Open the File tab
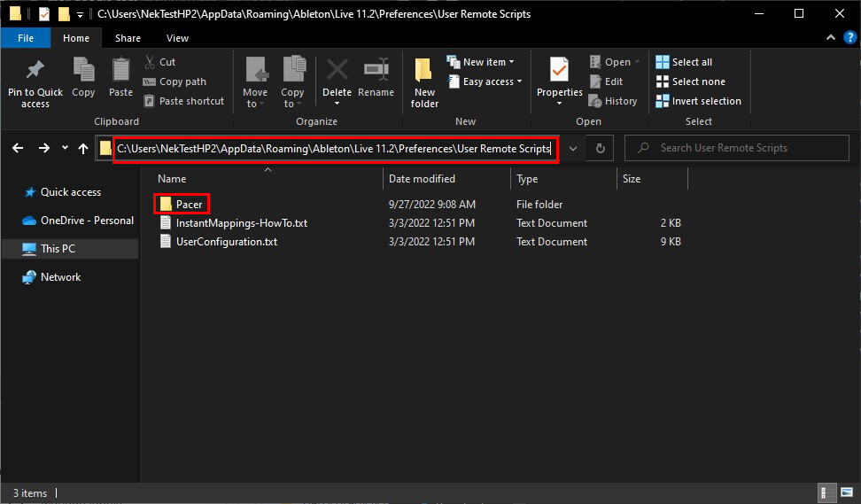The width and height of the screenshot is (861, 504). coord(26,38)
